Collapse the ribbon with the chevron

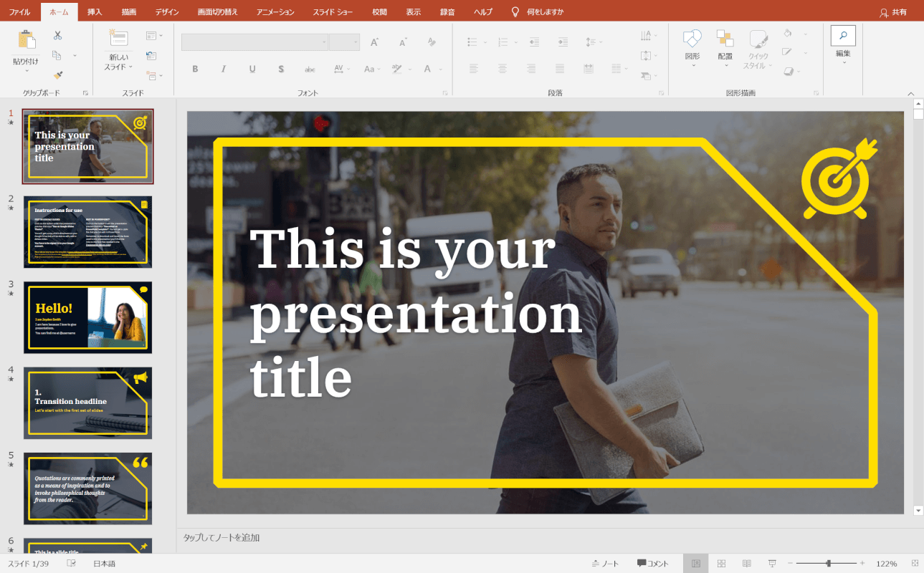pos(911,93)
